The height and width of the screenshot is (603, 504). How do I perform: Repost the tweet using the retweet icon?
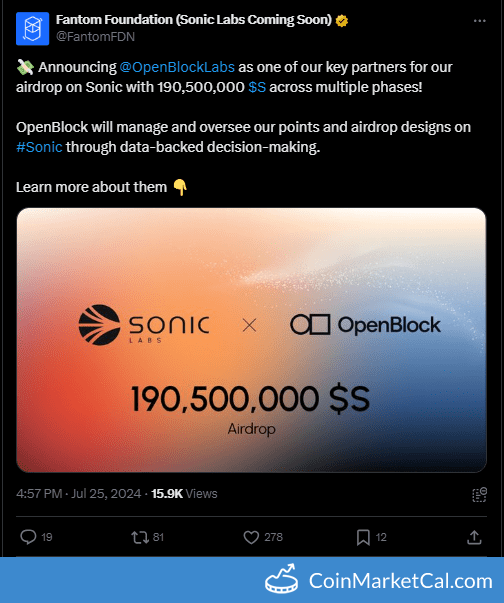click(140, 537)
